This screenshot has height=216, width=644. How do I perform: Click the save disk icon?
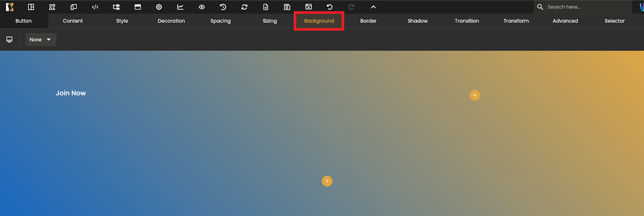point(287,7)
